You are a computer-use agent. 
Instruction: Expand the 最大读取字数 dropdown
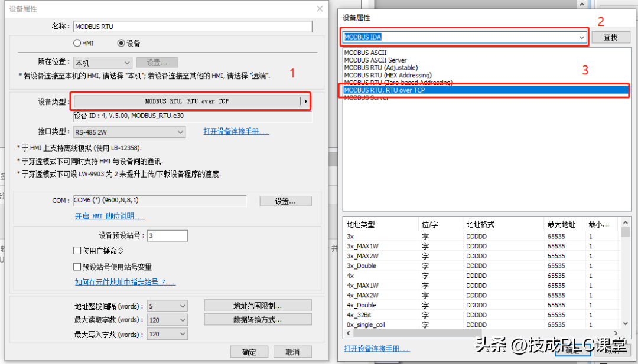click(x=182, y=320)
